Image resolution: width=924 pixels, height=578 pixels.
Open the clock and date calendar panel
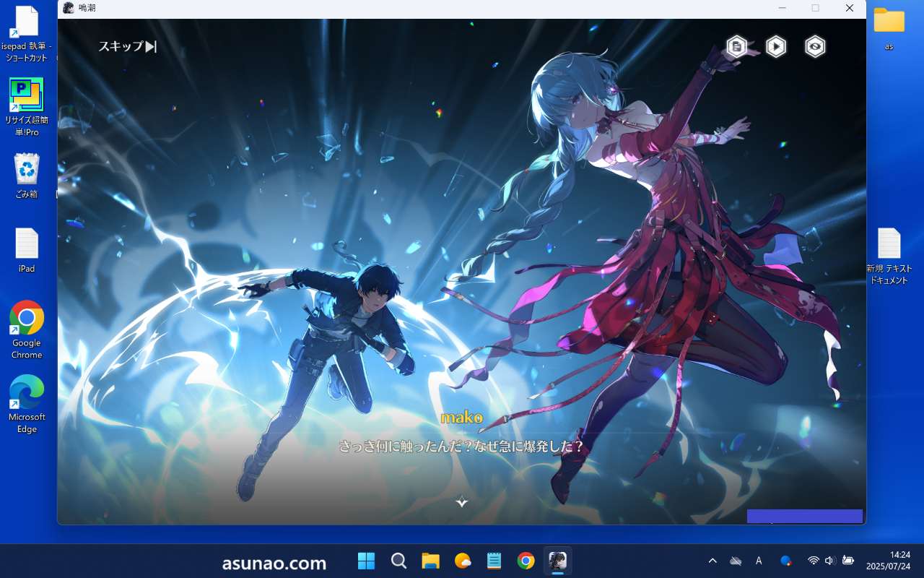tap(889, 561)
